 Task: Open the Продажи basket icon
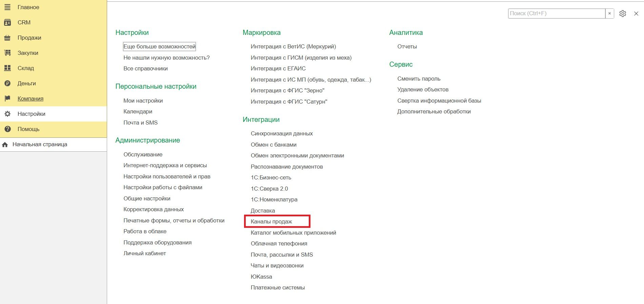click(7, 38)
